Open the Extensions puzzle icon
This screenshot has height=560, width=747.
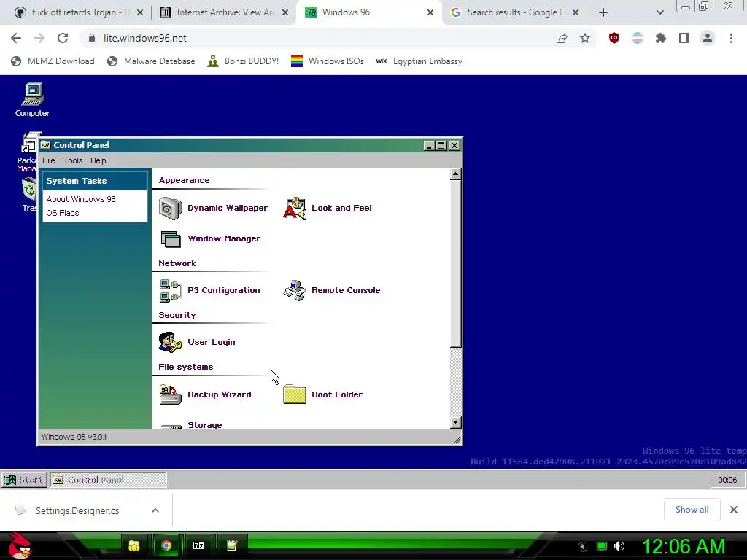(661, 38)
